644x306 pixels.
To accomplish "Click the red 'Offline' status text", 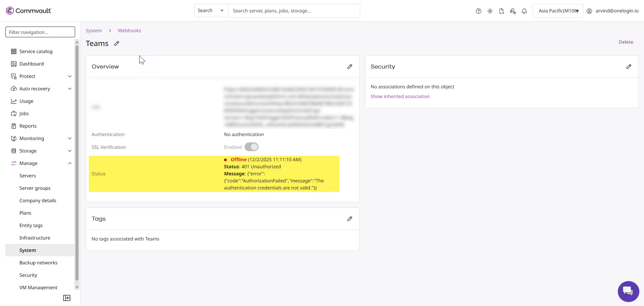I will 238,160.
